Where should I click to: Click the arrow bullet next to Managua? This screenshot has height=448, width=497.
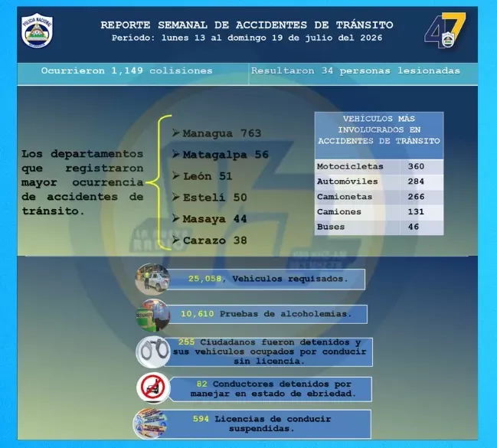point(176,132)
